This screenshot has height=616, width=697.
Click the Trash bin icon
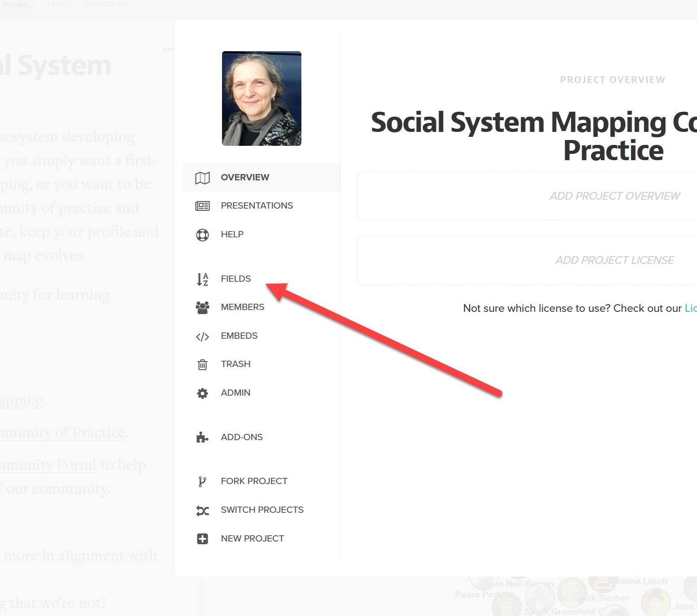(x=202, y=364)
